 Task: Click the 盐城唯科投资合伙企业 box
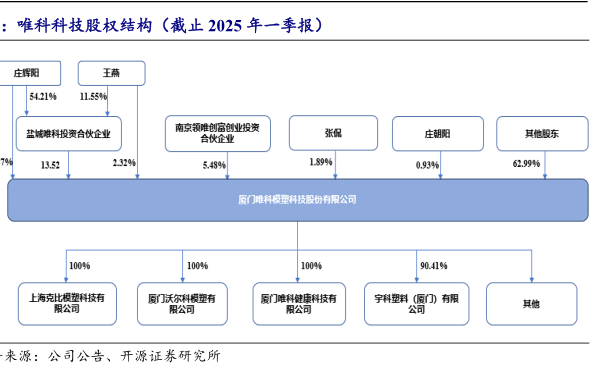point(69,134)
